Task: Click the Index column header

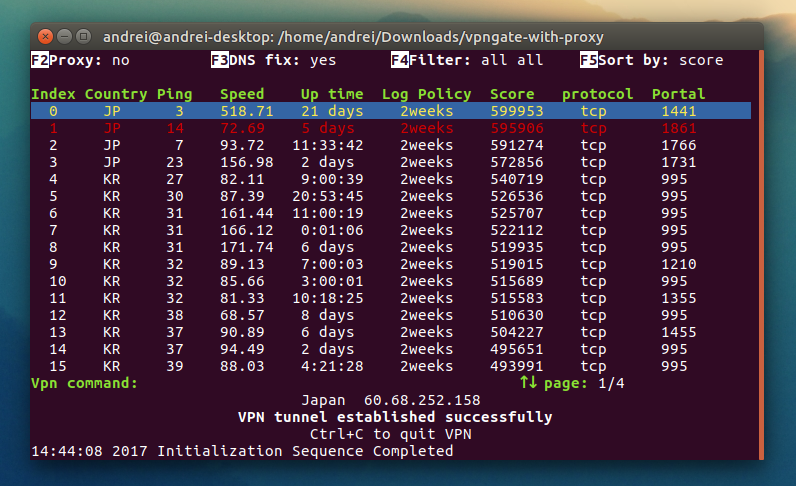Action: tap(53, 94)
